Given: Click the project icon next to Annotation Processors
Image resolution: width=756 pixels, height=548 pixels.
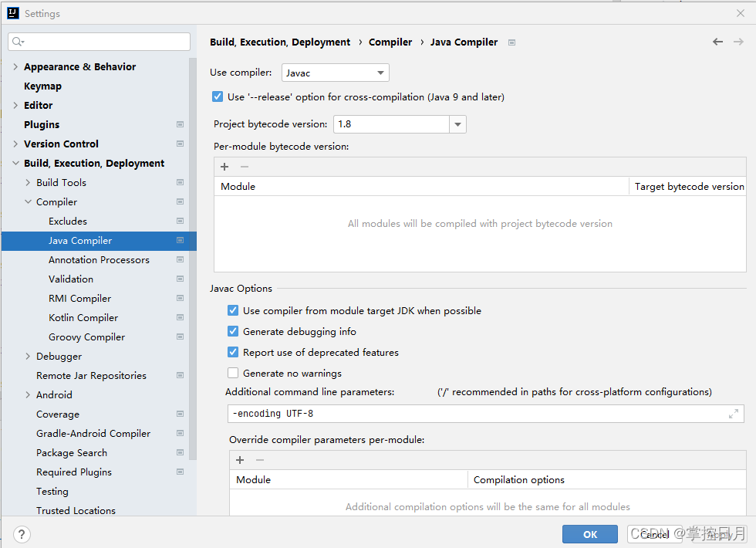Looking at the screenshot, I should pyautogui.click(x=180, y=259).
